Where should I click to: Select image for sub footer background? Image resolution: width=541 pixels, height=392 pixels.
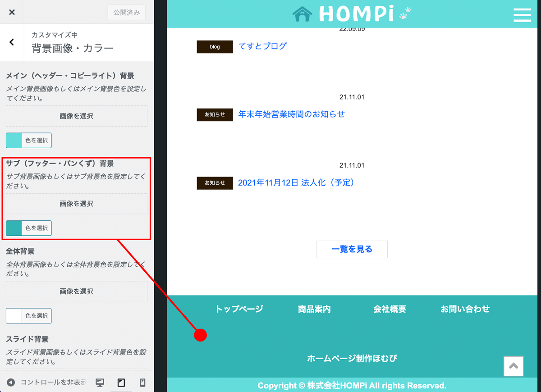pos(76,204)
